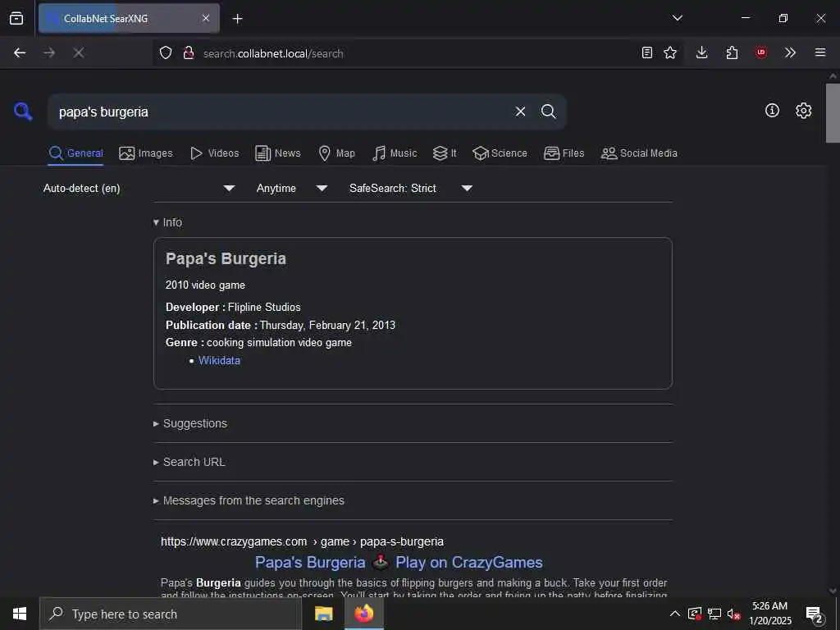Select the General search tab
840x630 pixels.
pyautogui.click(x=75, y=153)
